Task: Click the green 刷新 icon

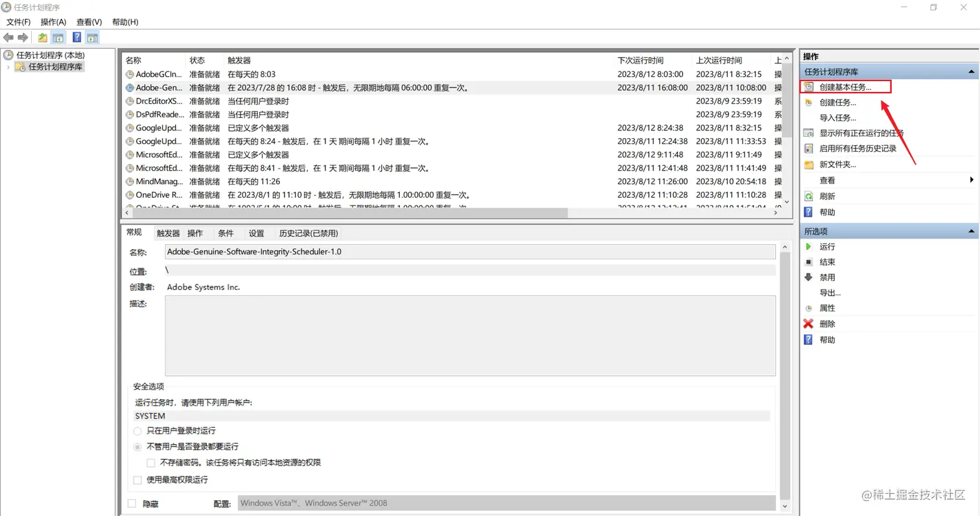Action: coord(808,196)
